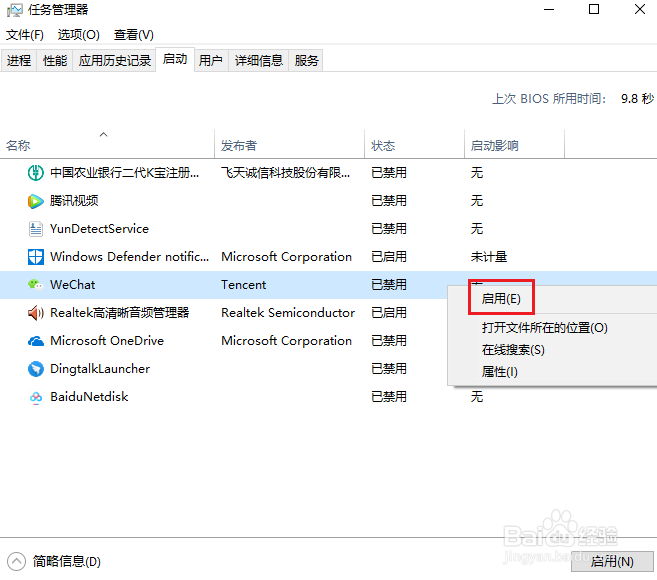Click 已启用 status in Realtek row
The image size is (657, 580).
click(x=389, y=313)
